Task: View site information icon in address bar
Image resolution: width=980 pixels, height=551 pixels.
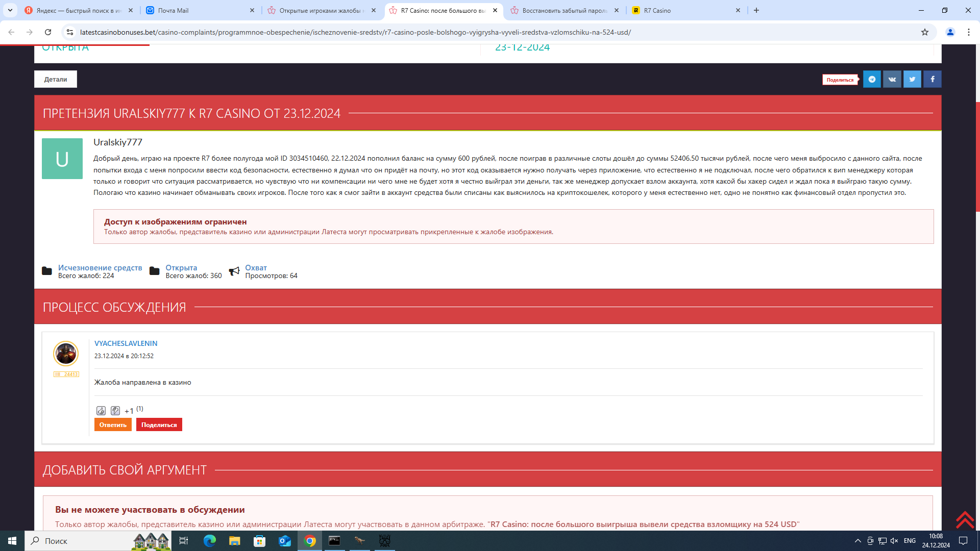Action: (70, 32)
